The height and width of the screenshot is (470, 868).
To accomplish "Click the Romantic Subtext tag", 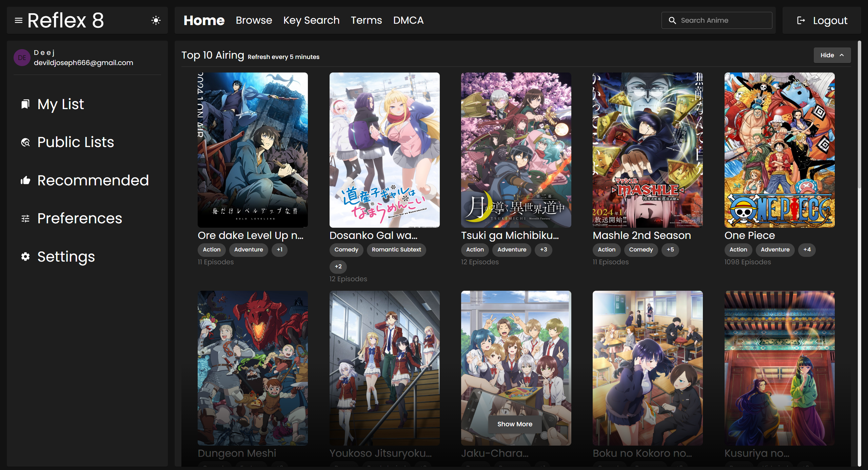I will pyautogui.click(x=396, y=250).
